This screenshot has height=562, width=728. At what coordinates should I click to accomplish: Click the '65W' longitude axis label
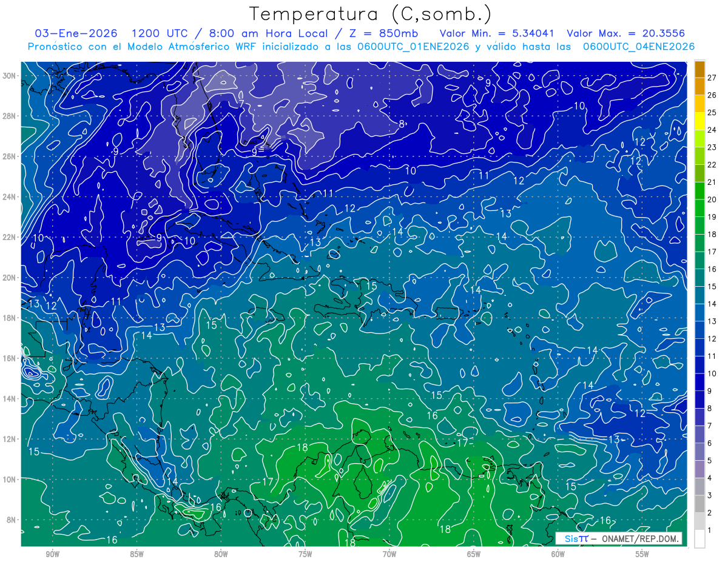coord(474,554)
